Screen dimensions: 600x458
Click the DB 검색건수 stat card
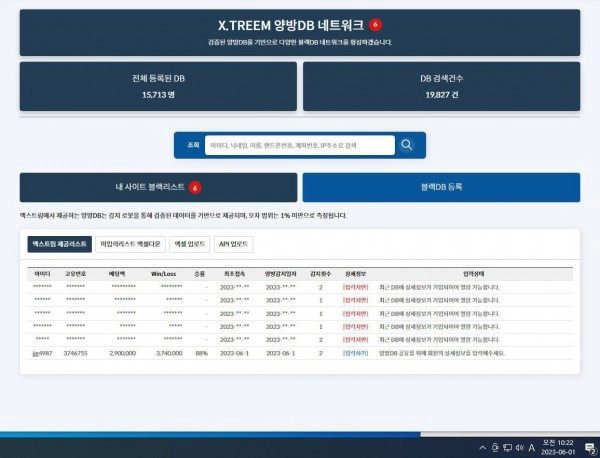[x=442, y=86]
